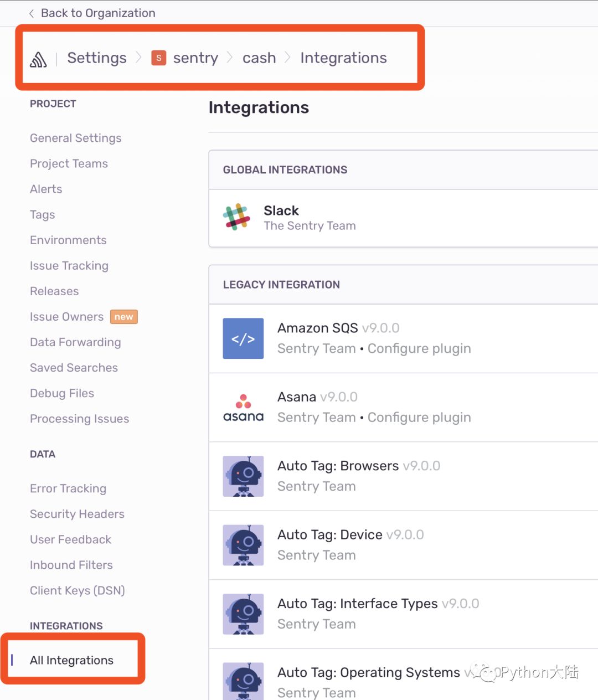Screen dimensions: 598x700
Task: Expand chevron after sentry breadcrumb
Action: point(230,58)
